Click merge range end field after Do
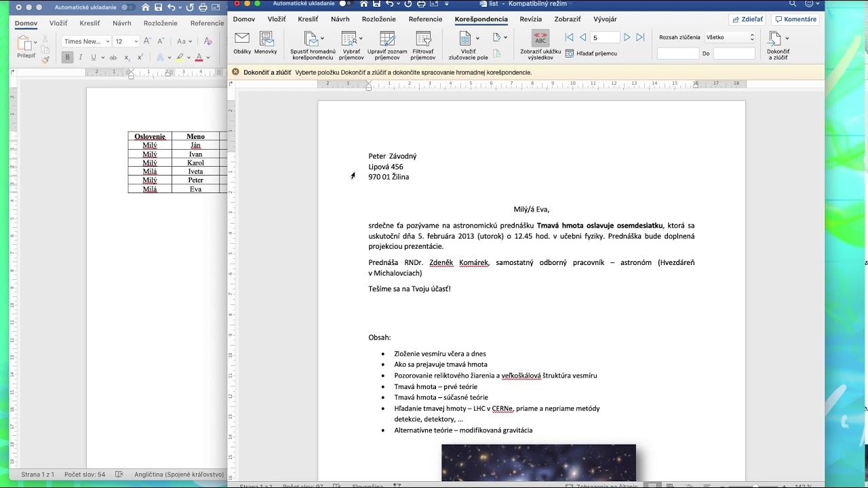 734,54
